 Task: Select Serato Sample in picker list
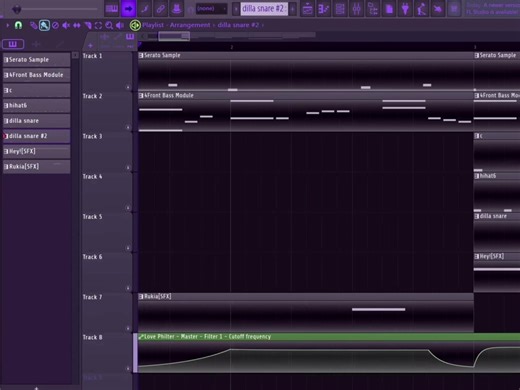click(37, 60)
